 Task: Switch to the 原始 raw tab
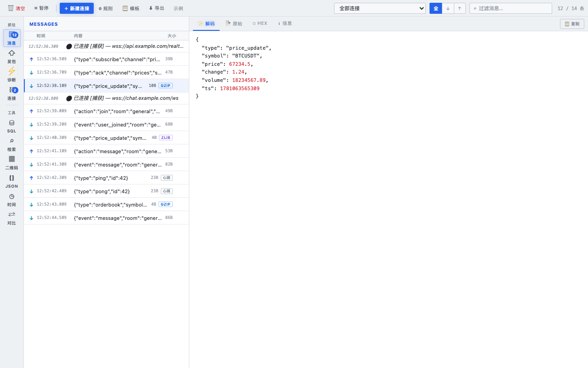(234, 23)
